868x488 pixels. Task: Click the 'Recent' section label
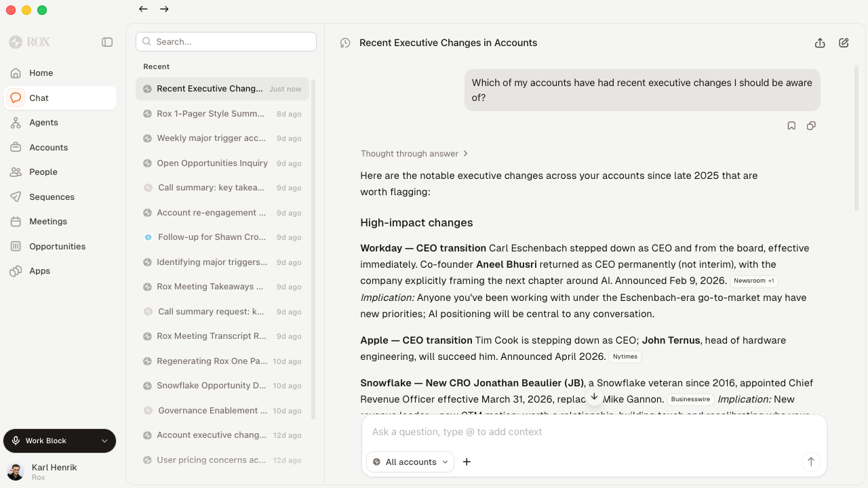[x=157, y=66]
